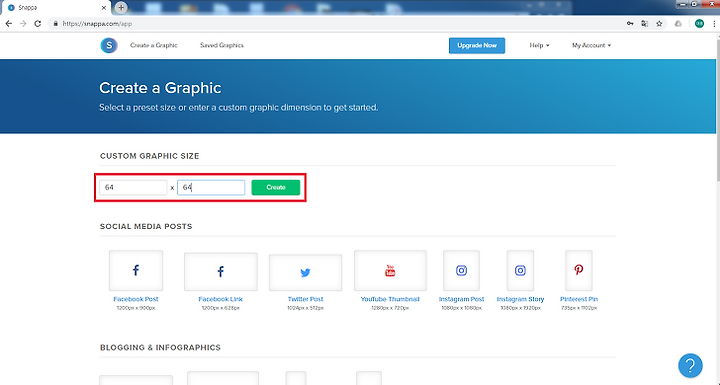Pick the Instagram Post preset icon
This screenshot has width=720, height=385.
(461, 270)
